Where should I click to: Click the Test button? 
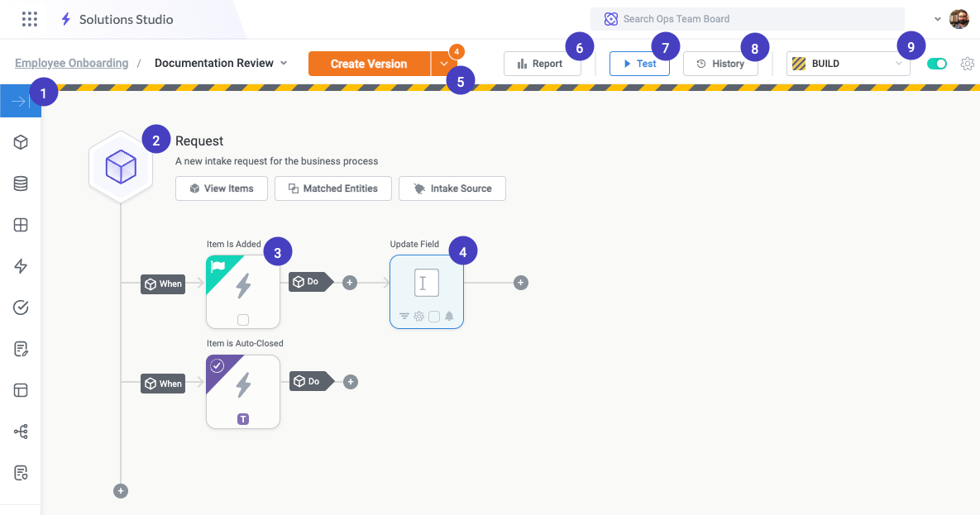[639, 64]
